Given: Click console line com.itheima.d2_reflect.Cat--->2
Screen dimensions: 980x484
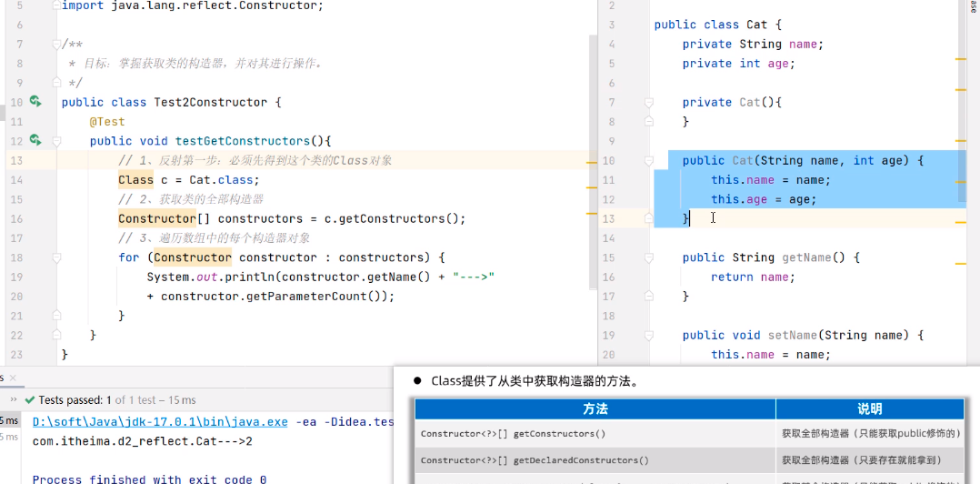Looking at the screenshot, I should coord(143,441).
